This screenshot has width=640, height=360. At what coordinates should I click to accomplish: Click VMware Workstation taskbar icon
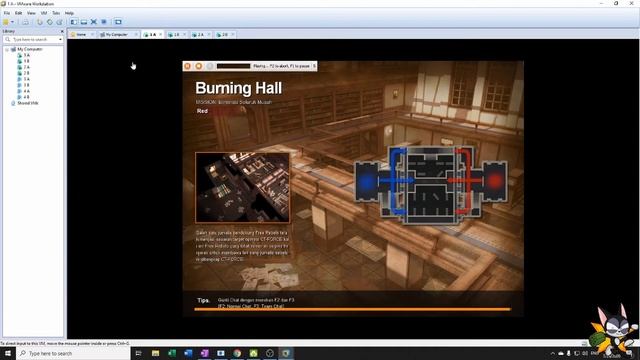pyautogui.click(x=286, y=353)
